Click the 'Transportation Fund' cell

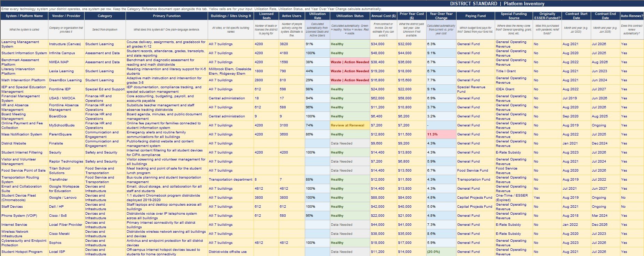[x=475, y=180]
